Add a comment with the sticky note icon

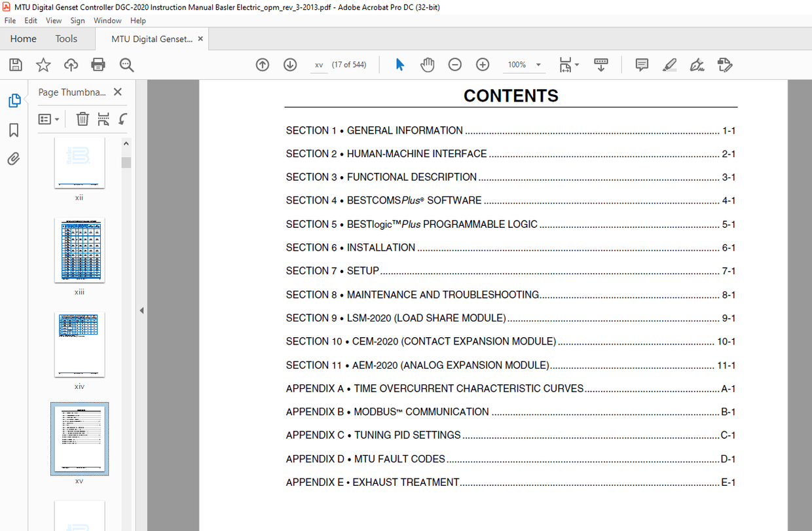click(642, 65)
